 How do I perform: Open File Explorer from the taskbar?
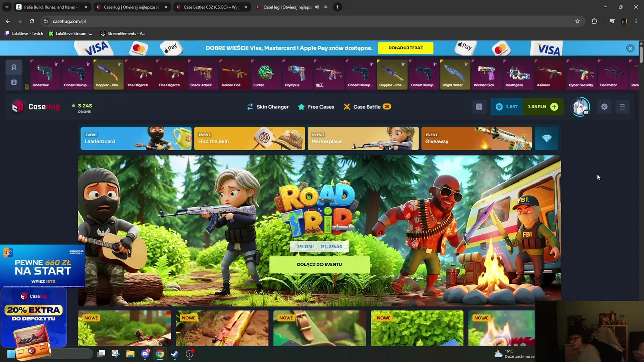pyautogui.click(x=130, y=354)
